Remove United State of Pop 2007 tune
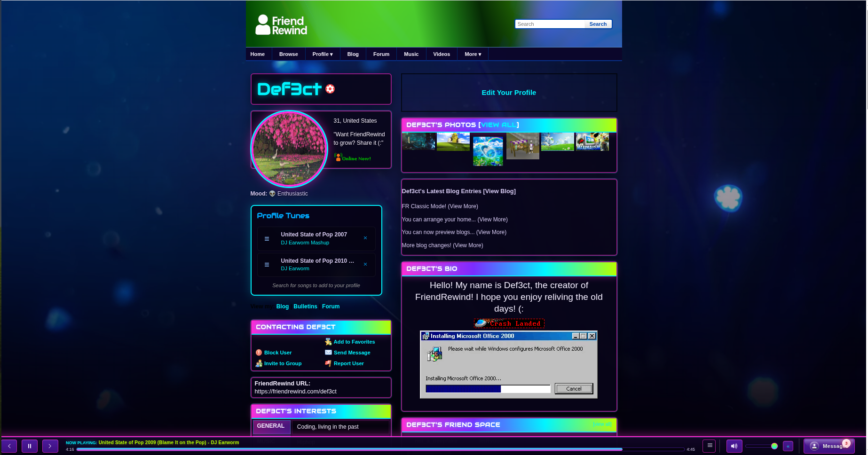This screenshot has height=455, width=868. tap(365, 238)
